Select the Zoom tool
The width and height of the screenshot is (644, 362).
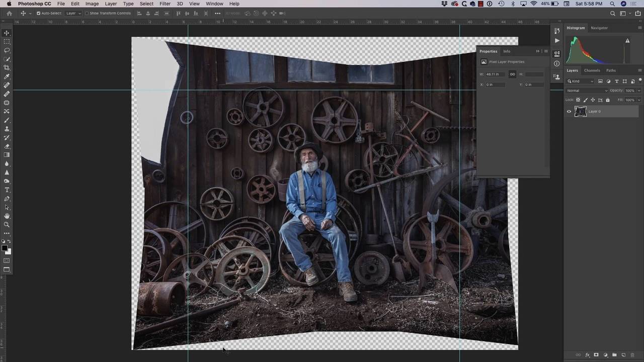coord(7,224)
